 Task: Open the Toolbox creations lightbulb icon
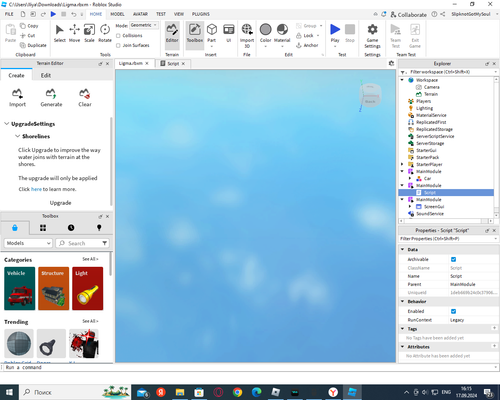tap(99, 228)
